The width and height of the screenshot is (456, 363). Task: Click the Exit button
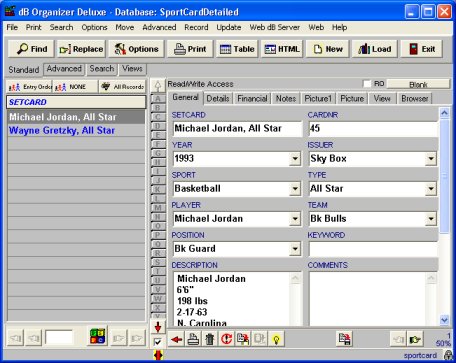422,49
